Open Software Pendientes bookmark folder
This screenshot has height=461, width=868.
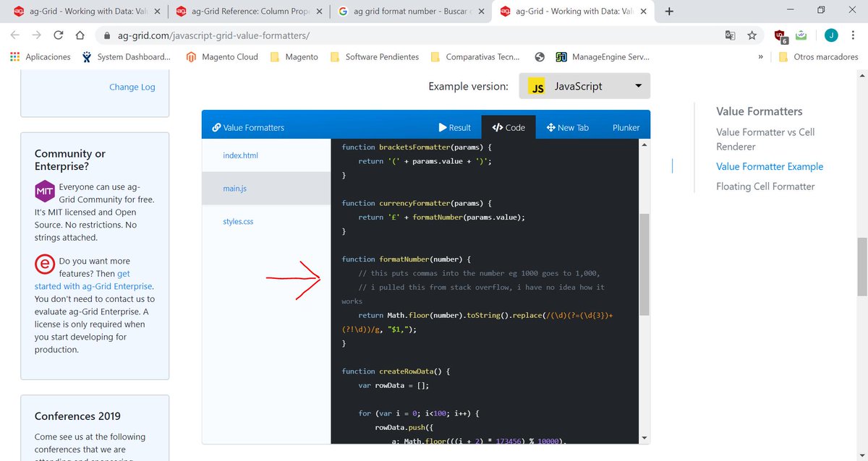[x=374, y=56]
